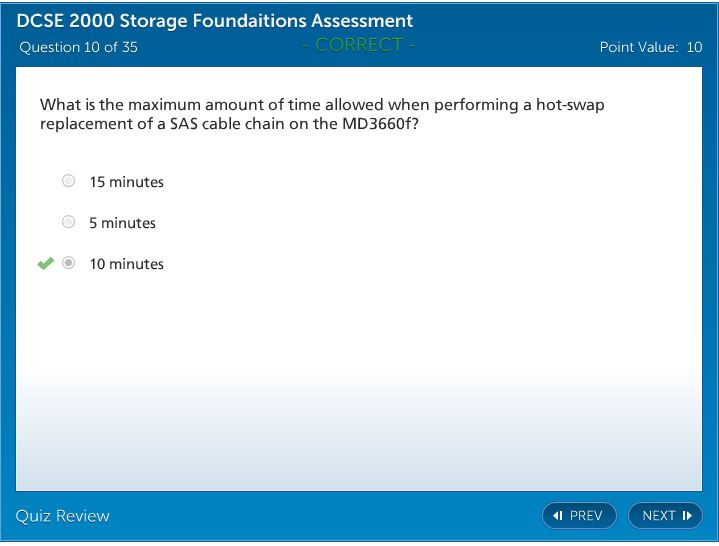Click the Quiz Review label

click(x=62, y=516)
